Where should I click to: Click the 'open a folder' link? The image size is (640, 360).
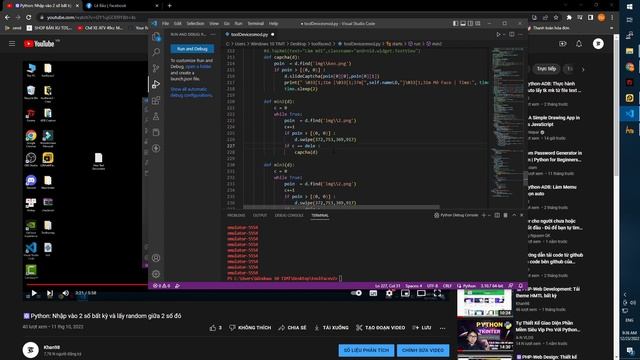click(x=198, y=67)
